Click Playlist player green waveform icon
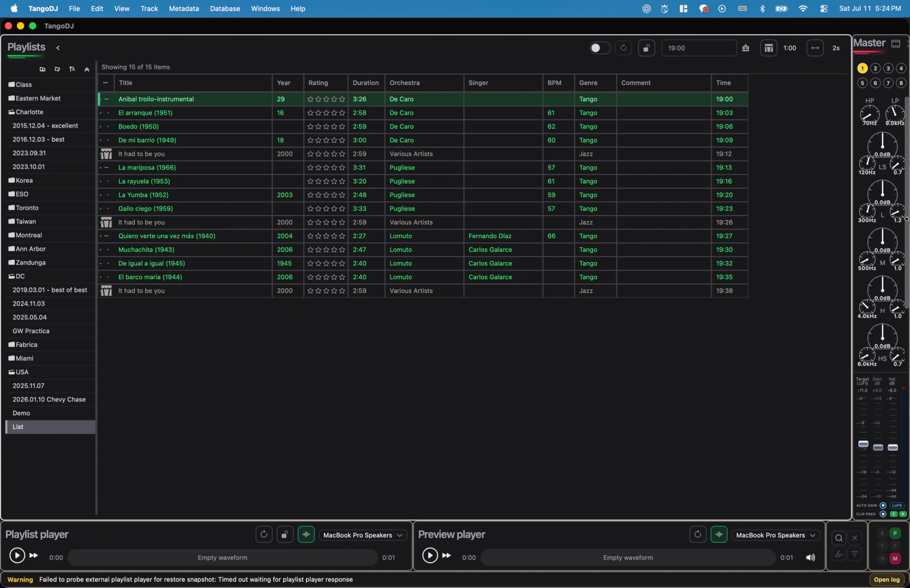This screenshot has width=910, height=588. tap(306, 535)
